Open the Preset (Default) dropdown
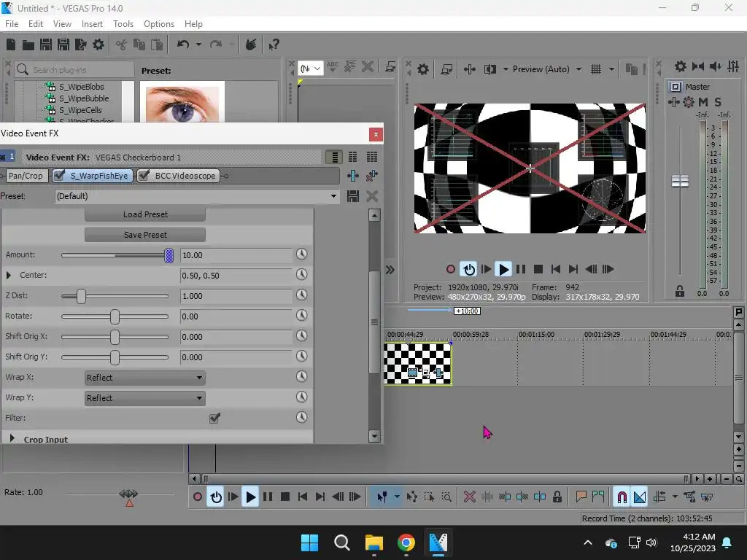 pyautogui.click(x=333, y=196)
